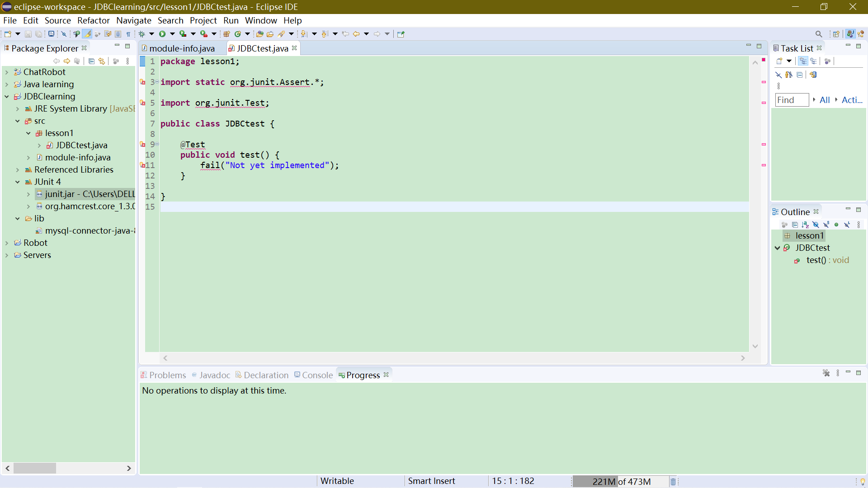Click the heap status memory bar

(620, 482)
